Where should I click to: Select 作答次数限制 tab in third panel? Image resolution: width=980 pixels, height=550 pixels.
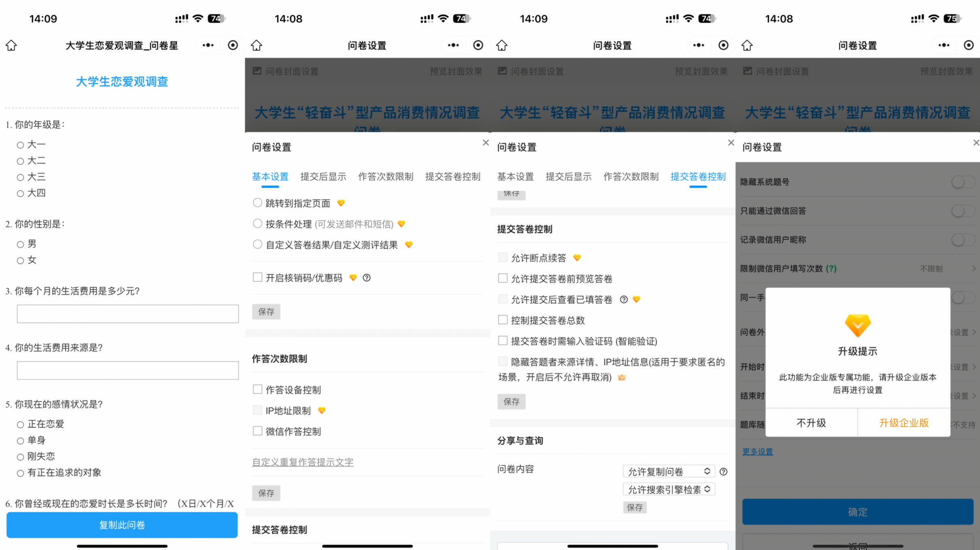pos(631,177)
